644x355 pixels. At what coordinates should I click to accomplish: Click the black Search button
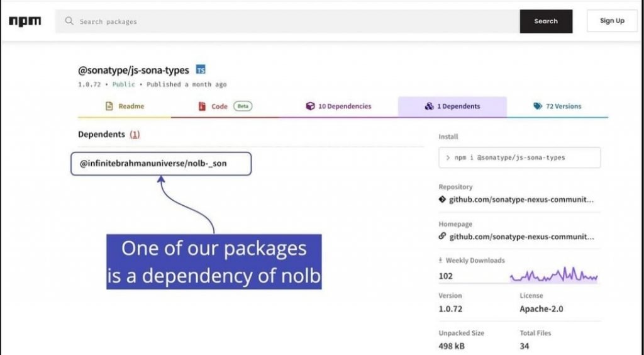click(x=546, y=21)
